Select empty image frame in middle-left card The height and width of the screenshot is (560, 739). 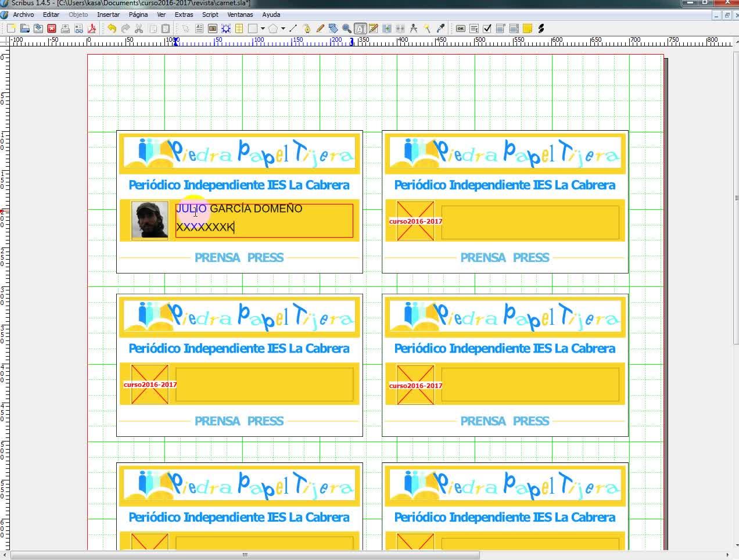coord(150,385)
